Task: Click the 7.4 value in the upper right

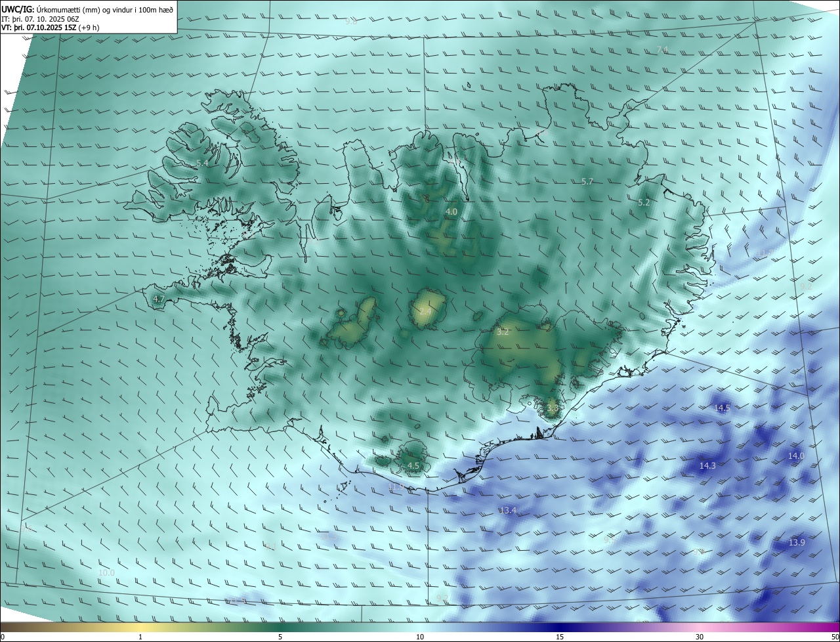Action: tap(662, 50)
